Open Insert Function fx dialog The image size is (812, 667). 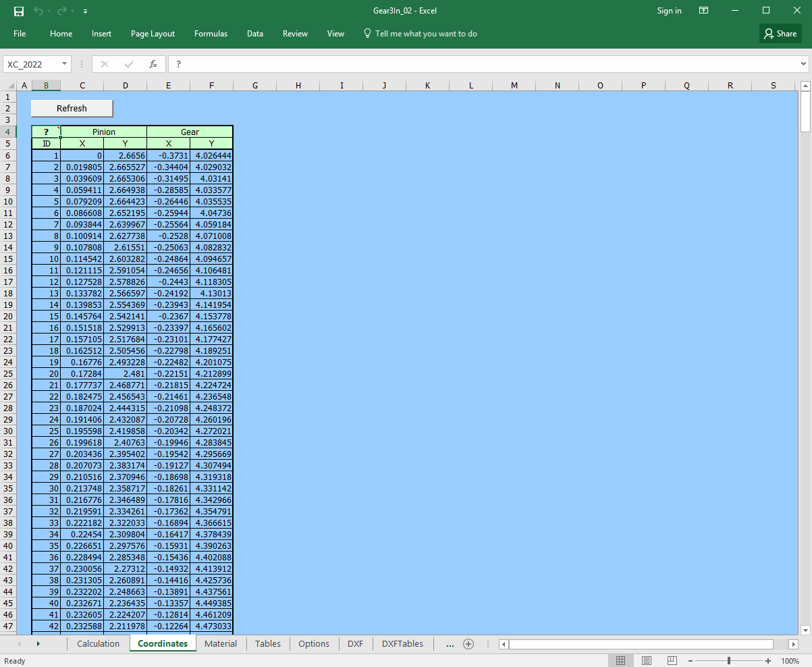coord(153,64)
